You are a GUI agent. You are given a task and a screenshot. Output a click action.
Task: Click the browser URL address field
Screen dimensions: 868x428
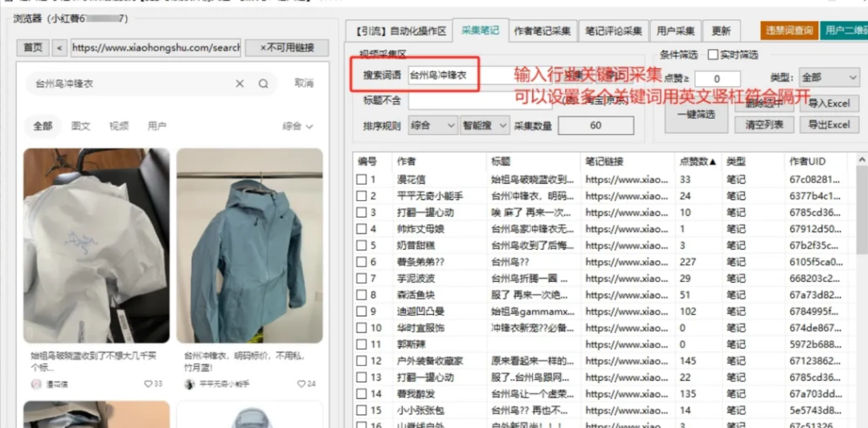[156, 47]
